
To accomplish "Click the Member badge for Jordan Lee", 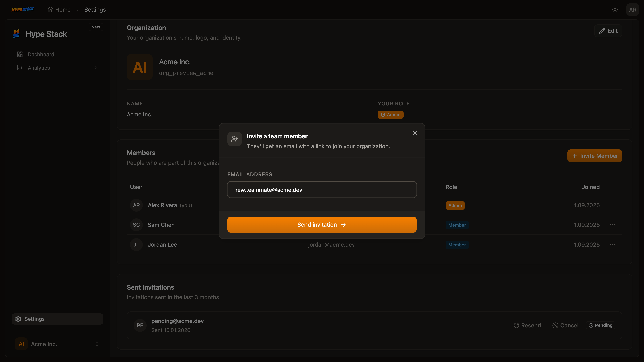I will tap(457, 245).
